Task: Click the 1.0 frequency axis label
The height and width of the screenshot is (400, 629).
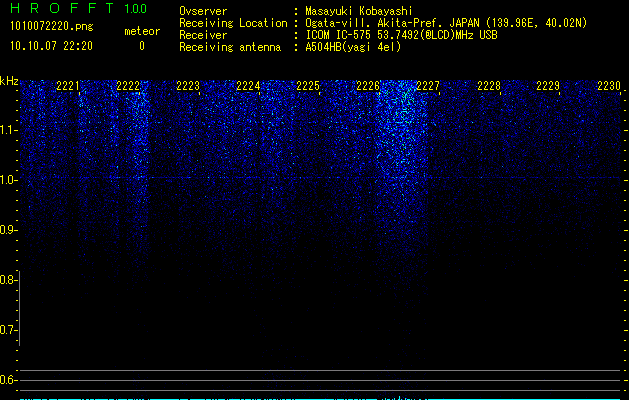Action: 9,180
